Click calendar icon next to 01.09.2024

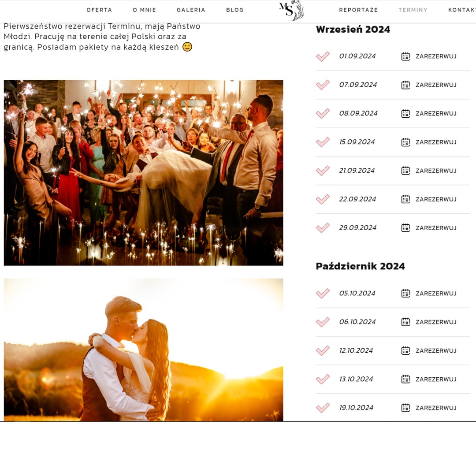405,56
